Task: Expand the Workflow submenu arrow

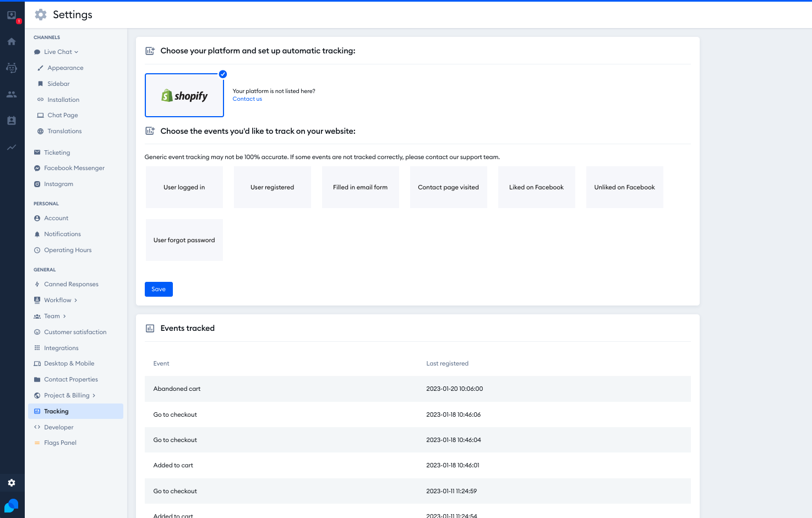Action: pos(75,301)
